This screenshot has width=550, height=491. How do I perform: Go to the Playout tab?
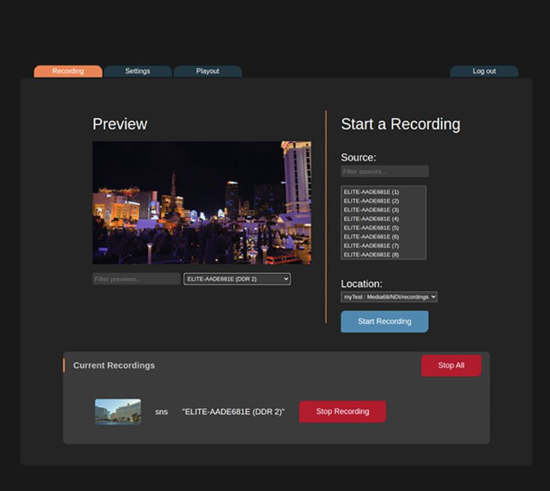pos(208,71)
